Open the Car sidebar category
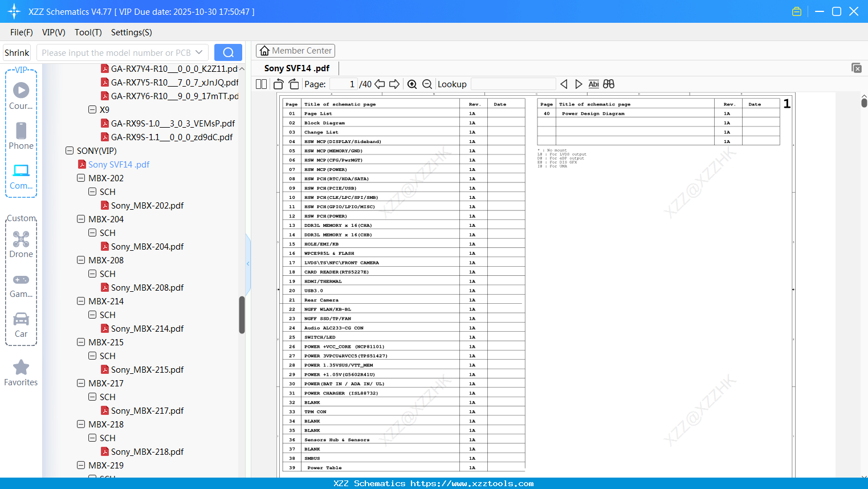Viewport: 868px width, 489px height. [x=21, y=325]
